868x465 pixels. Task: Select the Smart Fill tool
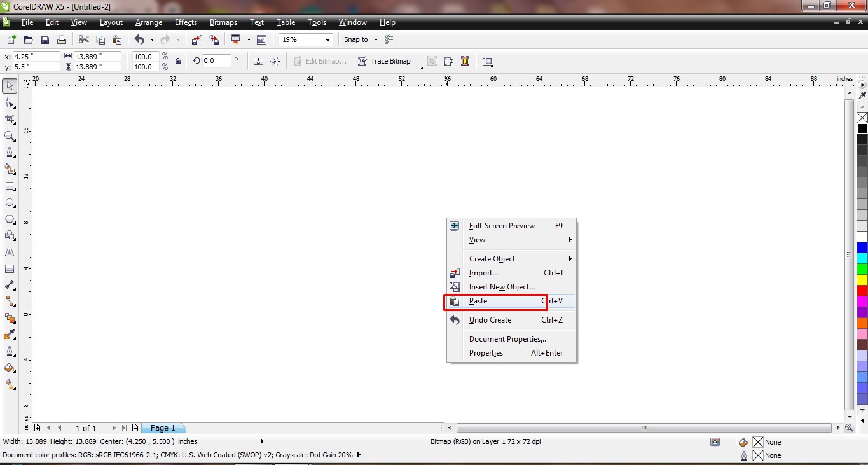10,169
